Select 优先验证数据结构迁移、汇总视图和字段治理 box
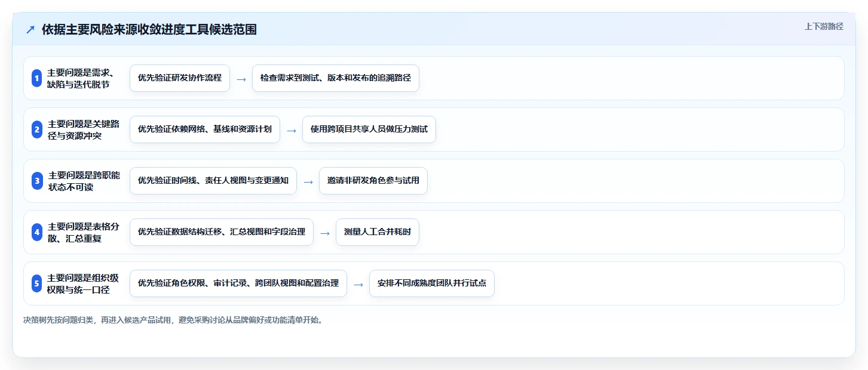 pos(222,232)
